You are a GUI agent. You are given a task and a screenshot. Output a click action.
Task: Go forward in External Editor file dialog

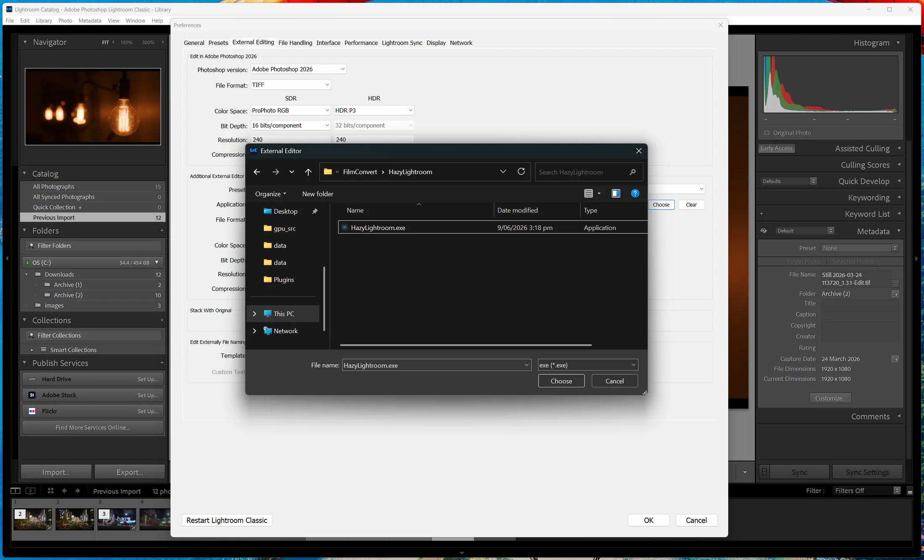coord(275,172)
